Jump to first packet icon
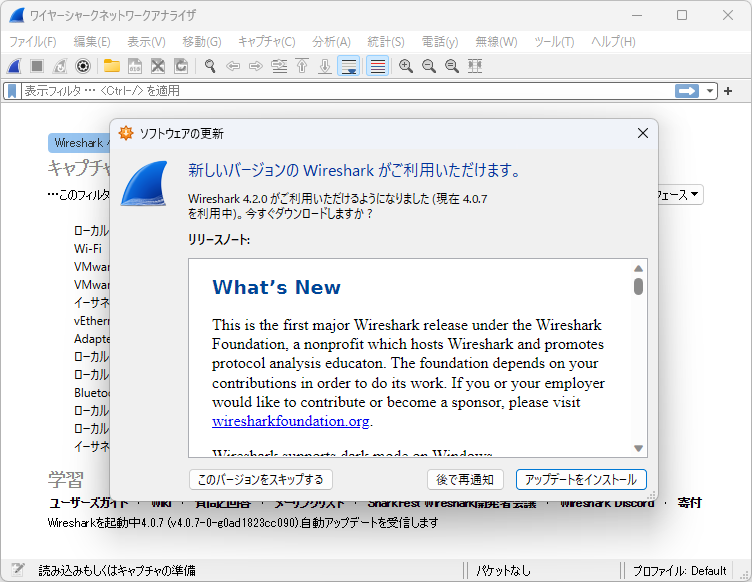Viewport: 752px width, 582px height. pos(302,66)
